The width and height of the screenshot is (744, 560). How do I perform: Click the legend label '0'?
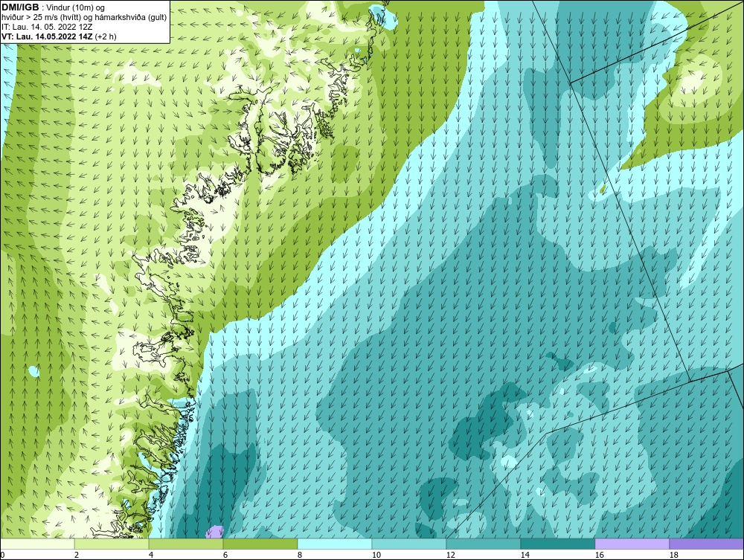coord(2,555)
